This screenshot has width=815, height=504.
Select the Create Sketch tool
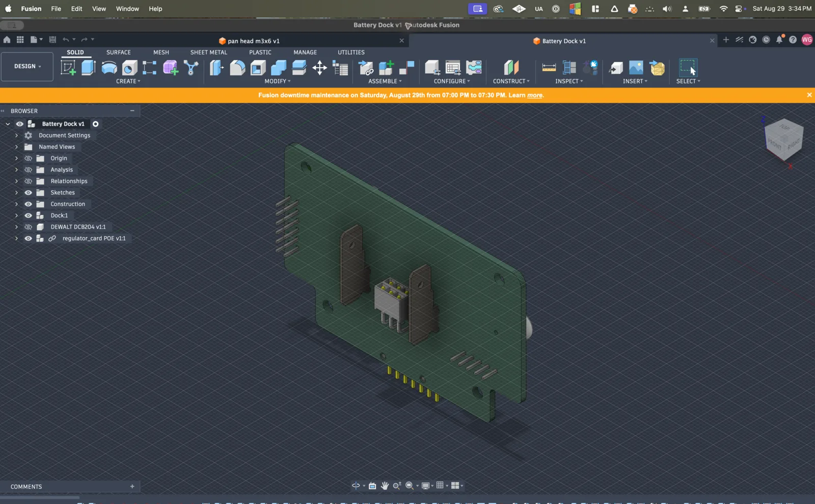point(68,68)
